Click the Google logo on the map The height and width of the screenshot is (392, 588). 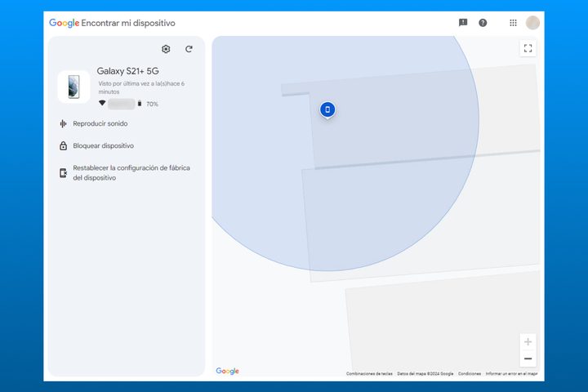coord(227,371)
